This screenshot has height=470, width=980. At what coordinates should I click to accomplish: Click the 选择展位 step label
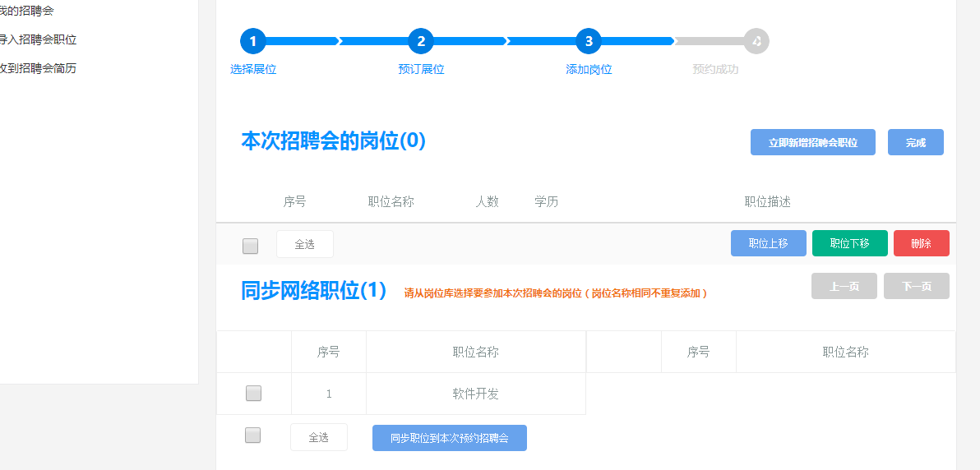click(x=253, y=69)
